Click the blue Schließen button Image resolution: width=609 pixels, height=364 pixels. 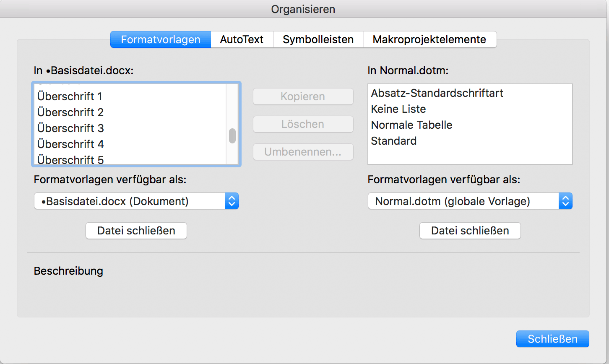point(553,339)
